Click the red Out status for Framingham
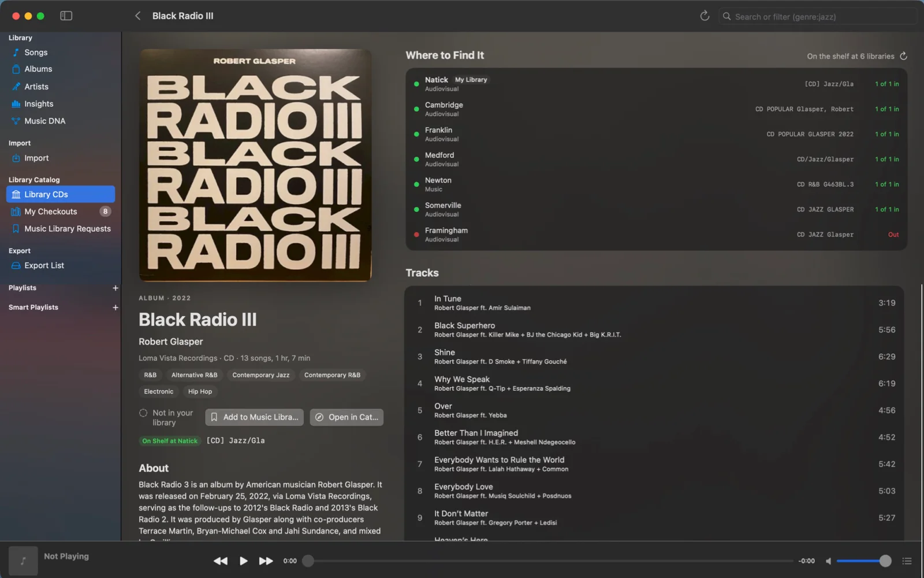 tap(893, 235)
